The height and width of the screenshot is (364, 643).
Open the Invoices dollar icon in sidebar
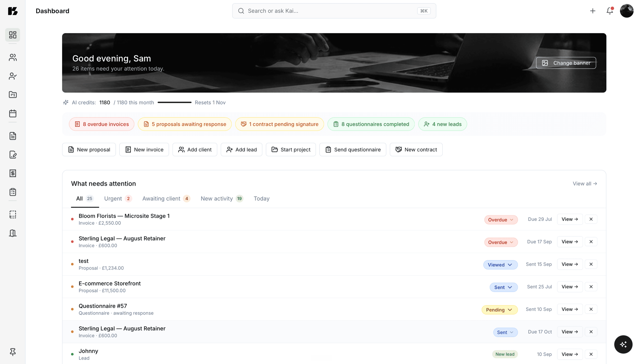[13, 173]
